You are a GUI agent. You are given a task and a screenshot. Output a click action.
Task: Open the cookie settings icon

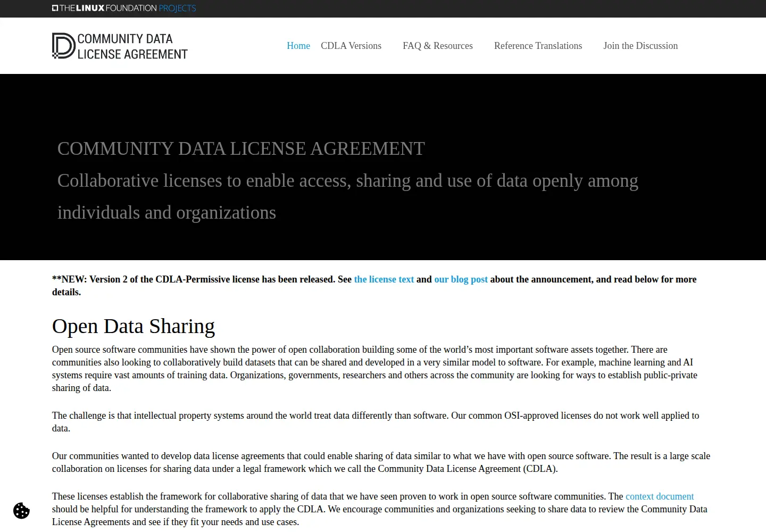click(x=21, y=511)
